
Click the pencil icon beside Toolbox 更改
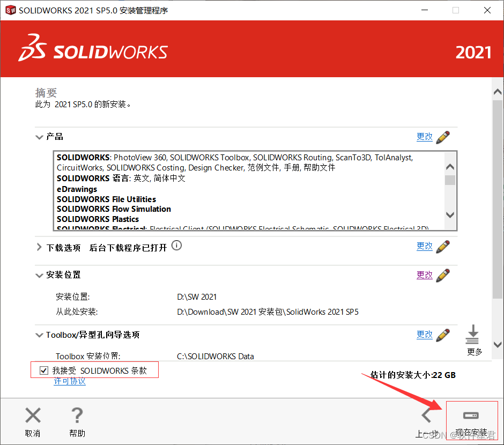coord(443,335)
